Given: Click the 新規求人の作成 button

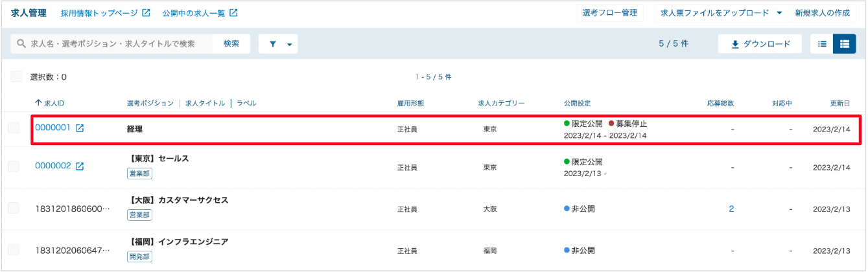Looking at the screenshot, I should pos(822,12).
